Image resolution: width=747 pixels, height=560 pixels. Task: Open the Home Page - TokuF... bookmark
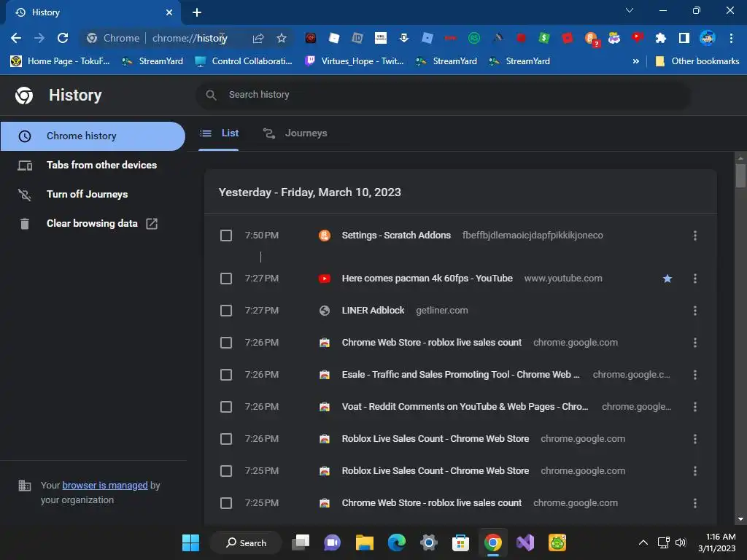(x=61, y=61)
